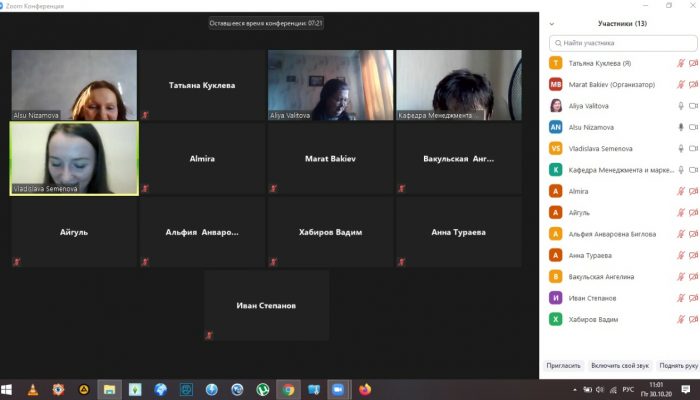The image size is (700, 400).
Task: Click muted mic icon in Хабиров Вадим list row
Action: coord(681,319)
